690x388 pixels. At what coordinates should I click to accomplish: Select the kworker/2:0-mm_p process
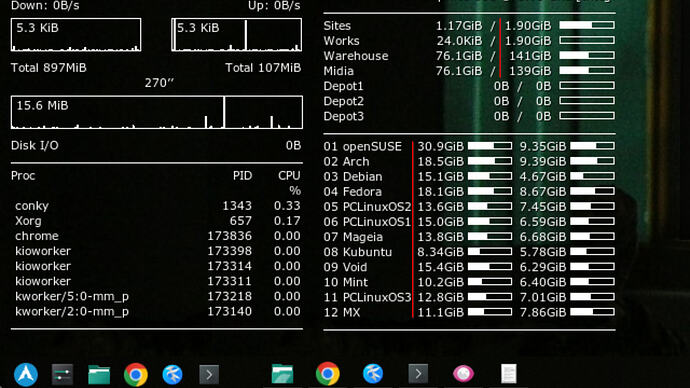click(x=72, y=311)
